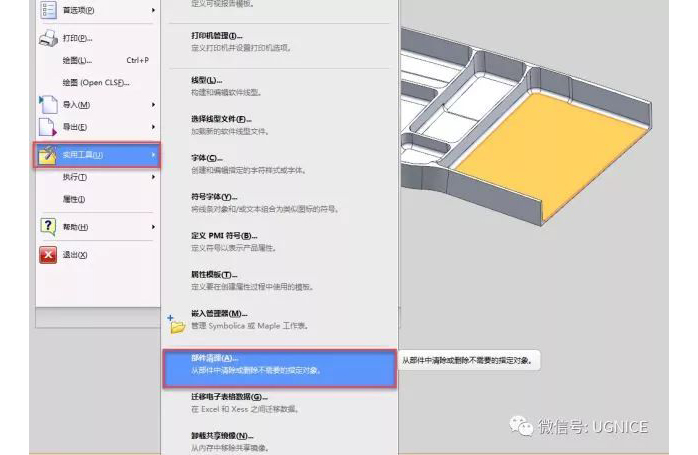Click the 导出 (Export) document icon
Screen dimensions: 698x455
(x=47, y=127)
